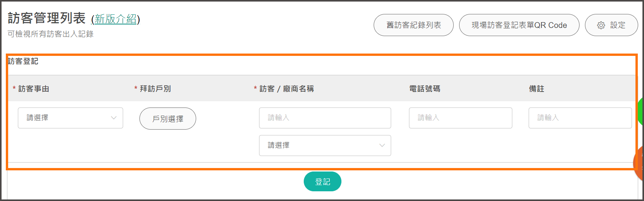Click the orange floating circle at right edge
This screenshot has height=201, width=644.
(x=639, y=163)
